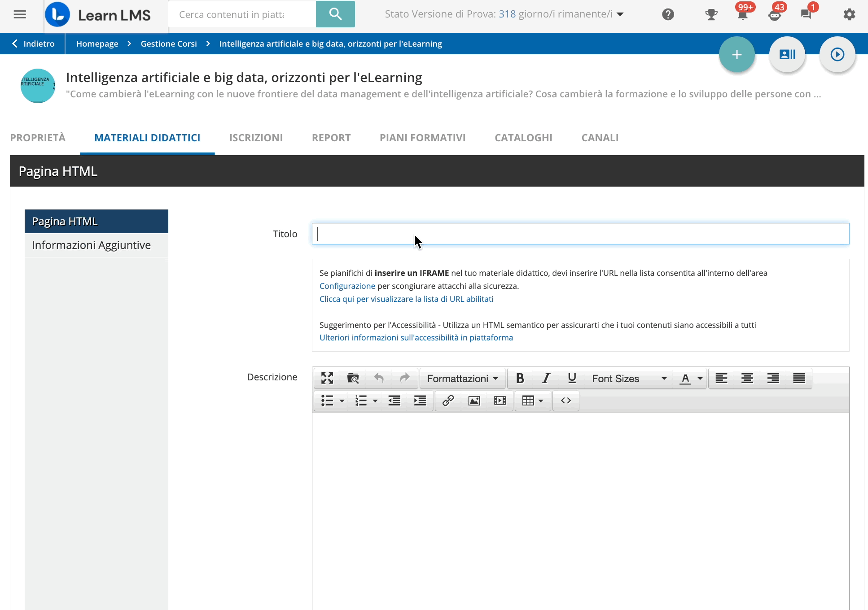Open the gamification trophy panel
The width and height of the screenshot is (868, 610).
(x=711, y=14)
